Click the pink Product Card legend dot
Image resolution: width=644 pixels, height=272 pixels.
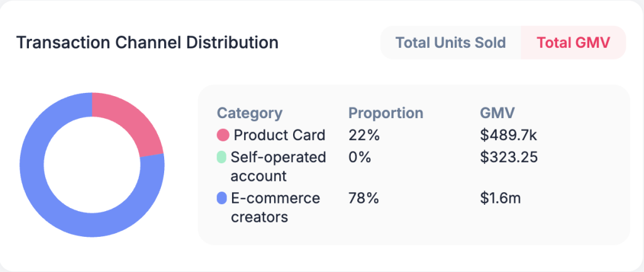[223, 135]
